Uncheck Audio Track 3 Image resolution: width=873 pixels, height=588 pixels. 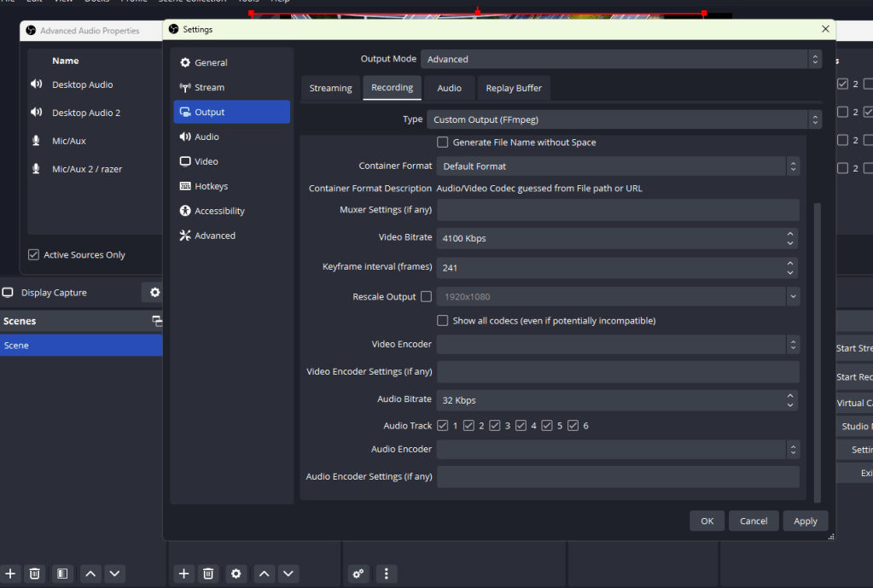tap(495, 425)
